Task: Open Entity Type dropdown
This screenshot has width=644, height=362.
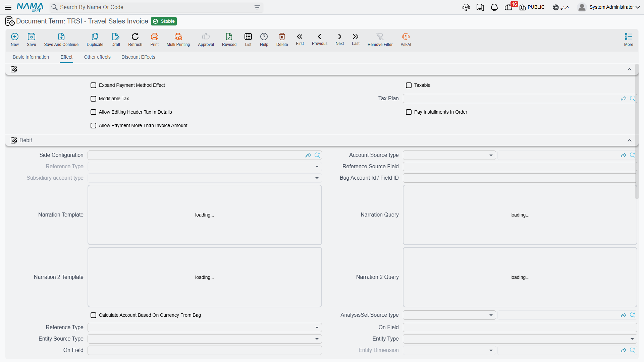Action: tap(520, 339)
